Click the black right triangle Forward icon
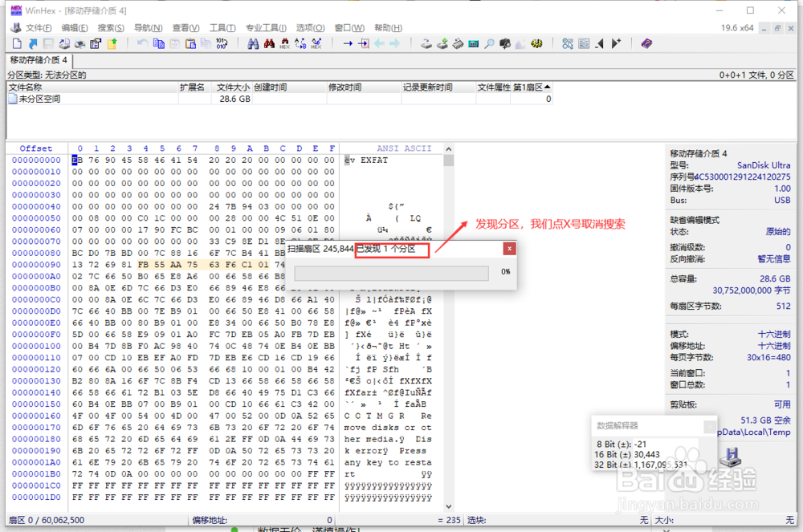This screenshot has height=532, width=803. point(616,43)
